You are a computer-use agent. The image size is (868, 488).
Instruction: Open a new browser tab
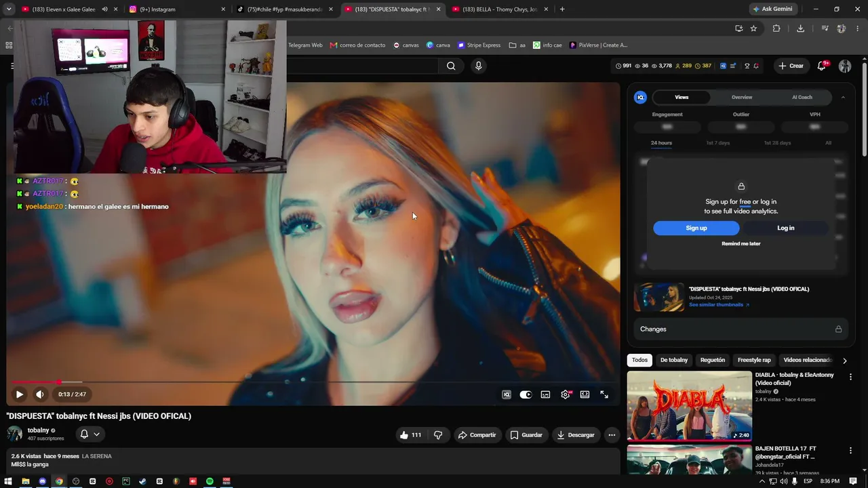[x=562, y=9]
